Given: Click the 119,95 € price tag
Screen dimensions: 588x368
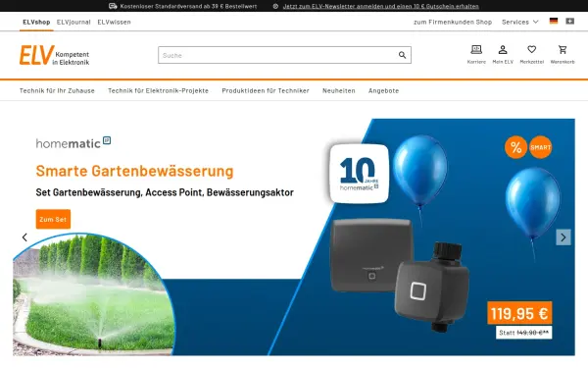Looking at the screenshot, I should (x=519, y=313).
